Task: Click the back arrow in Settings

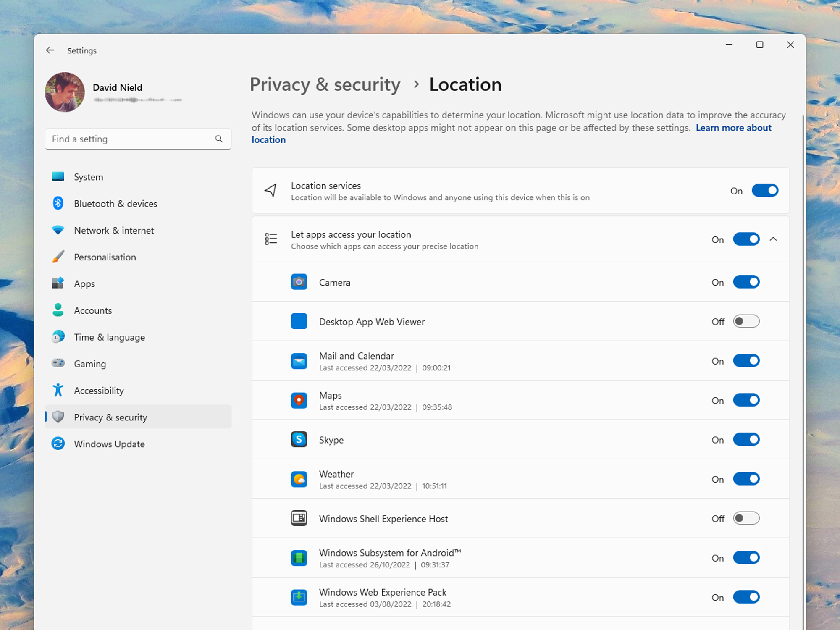Action: (50, 50)
